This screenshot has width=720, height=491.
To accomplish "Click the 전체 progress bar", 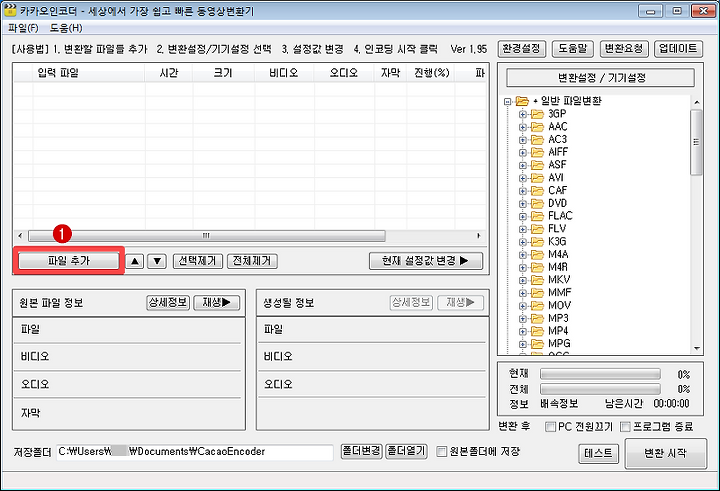I will click(600, 389).
